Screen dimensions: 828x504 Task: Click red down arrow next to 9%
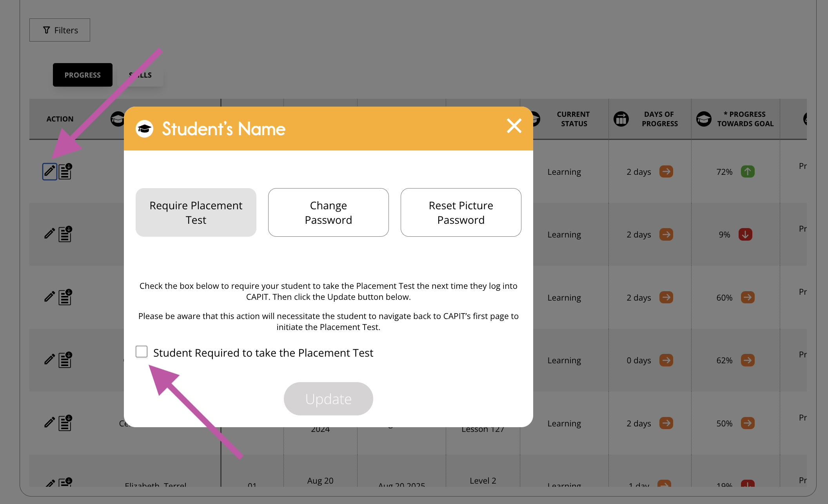(745, 234)
